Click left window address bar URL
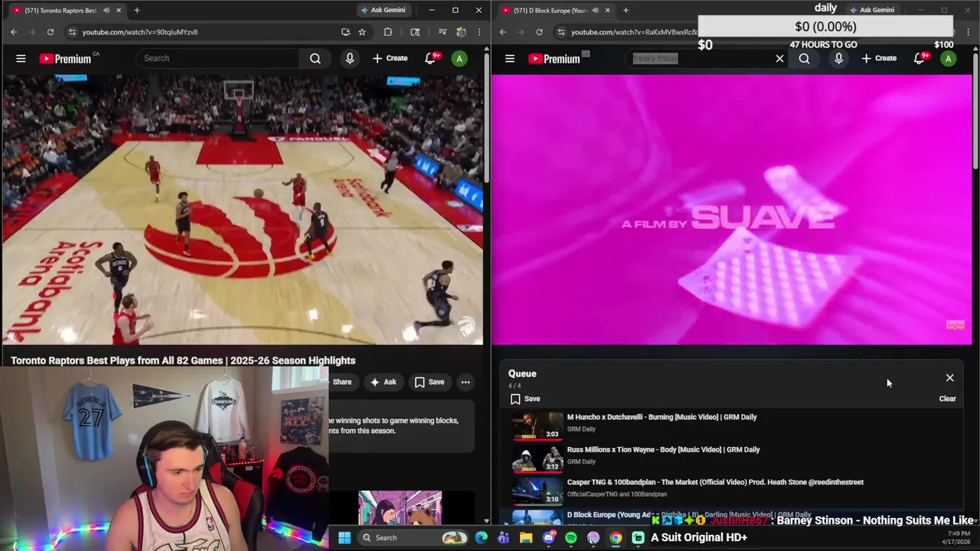 140,32
